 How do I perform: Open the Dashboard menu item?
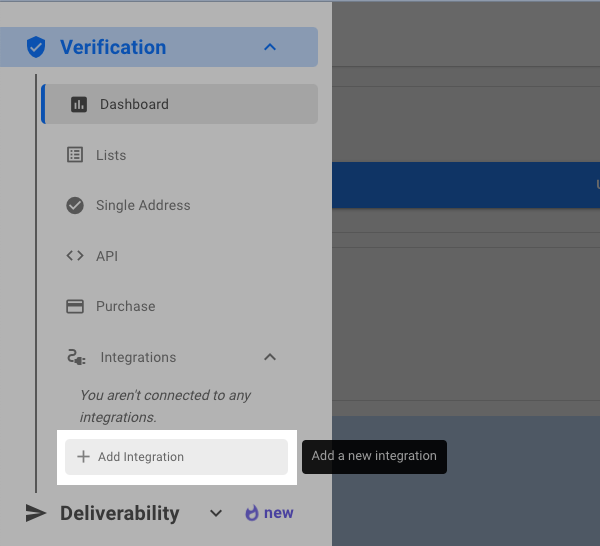point(134,104)
